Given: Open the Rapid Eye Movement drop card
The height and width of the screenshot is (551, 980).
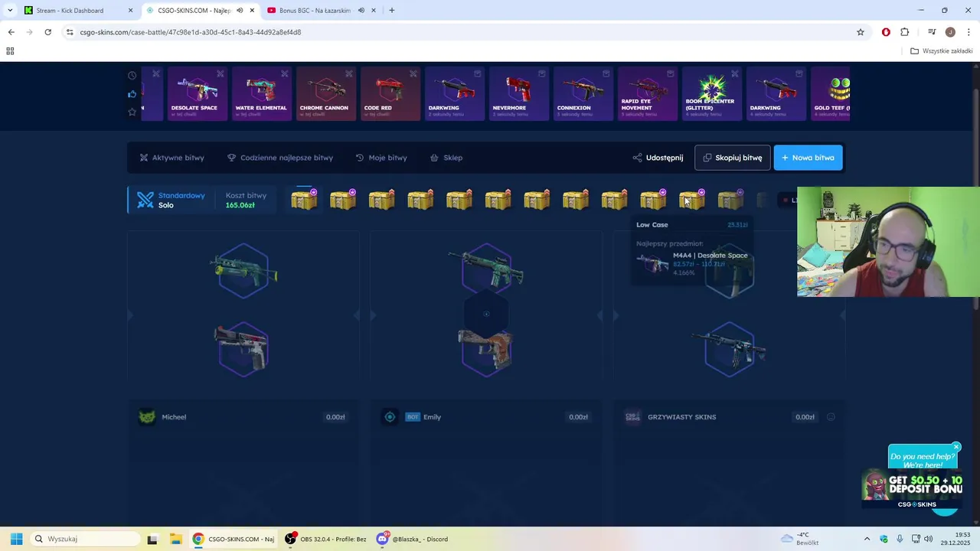Looking at the screenshot, I should point(648,94).
